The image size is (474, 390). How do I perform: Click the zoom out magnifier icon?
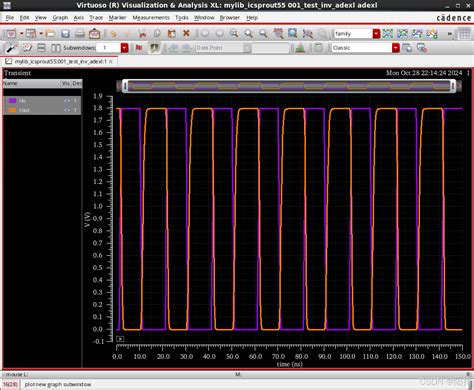[x=263, y=33]
